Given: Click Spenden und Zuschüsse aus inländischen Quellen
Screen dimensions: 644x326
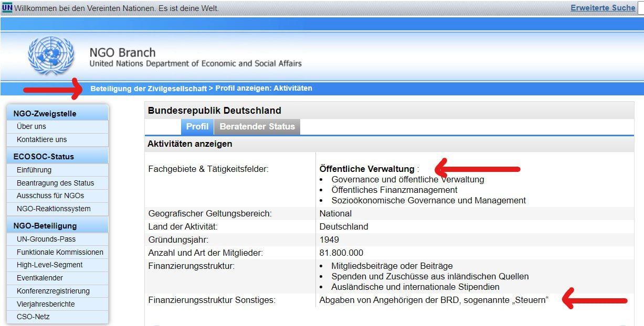Looking at the screenshot, I should click(x=430, y=276).
